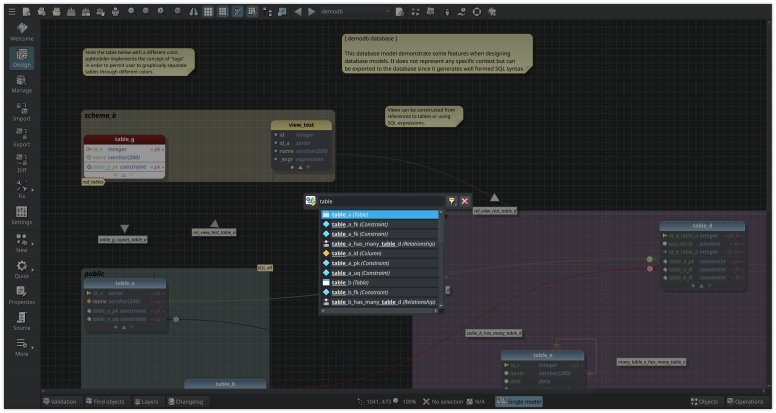This screenshot has width=776, height=413.
Task: Click the print model toolbar icon
Action: [115, 11]
